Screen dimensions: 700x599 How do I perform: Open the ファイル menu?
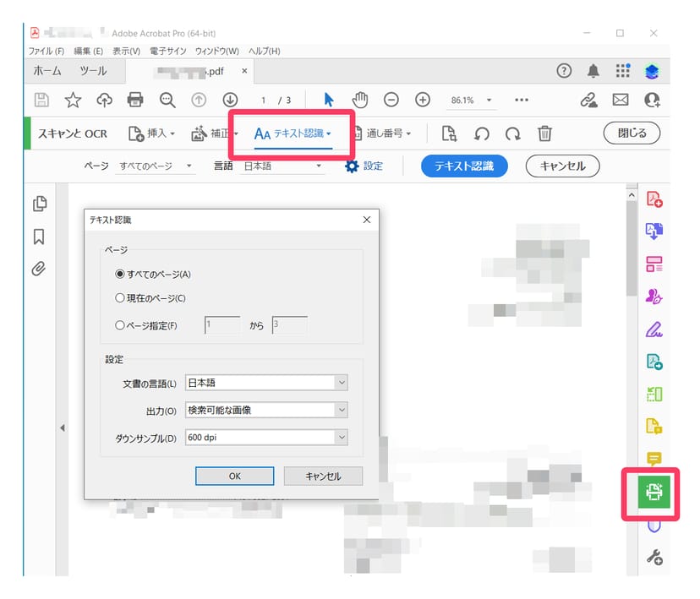tap(46, 52)
